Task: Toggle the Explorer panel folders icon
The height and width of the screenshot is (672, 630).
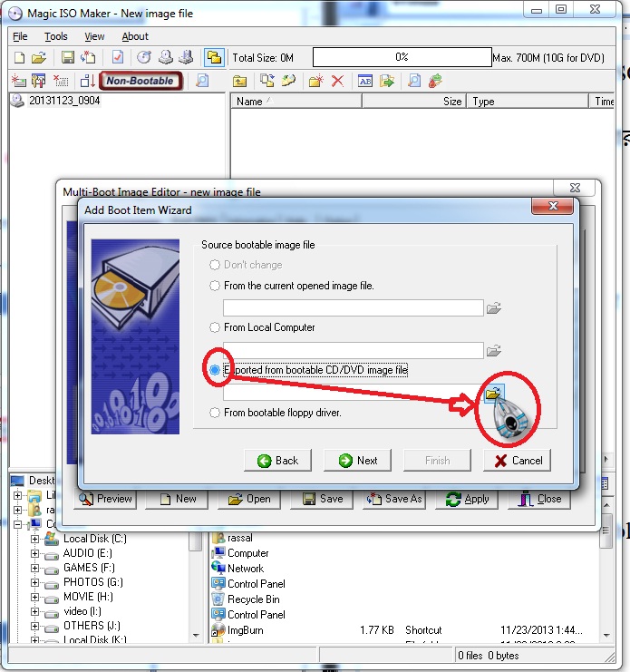Action: 214,57
